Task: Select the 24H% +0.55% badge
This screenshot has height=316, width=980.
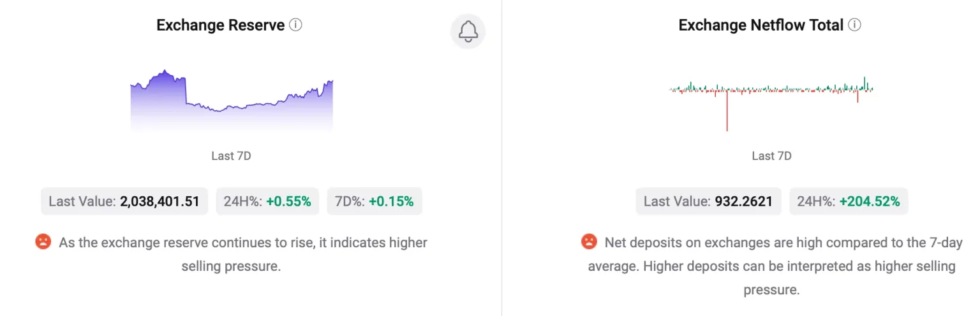Action: tap(267, 201)
